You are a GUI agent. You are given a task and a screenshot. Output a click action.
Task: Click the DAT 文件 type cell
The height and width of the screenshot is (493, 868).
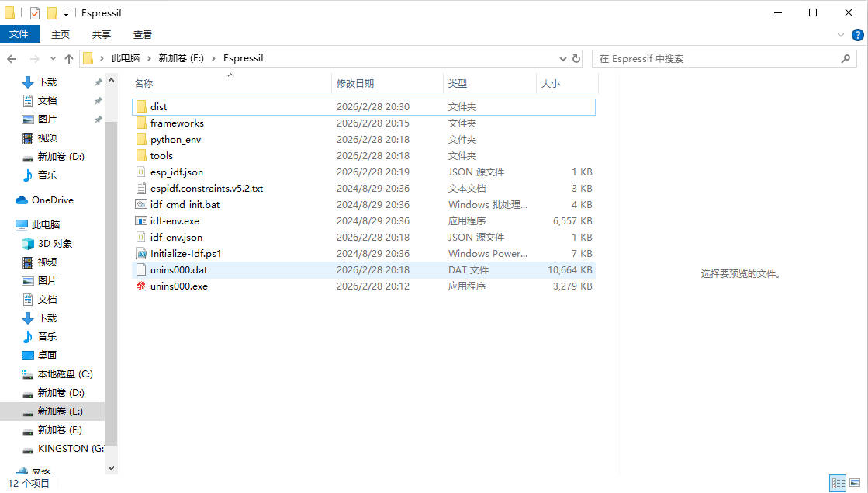coord(469,269)
